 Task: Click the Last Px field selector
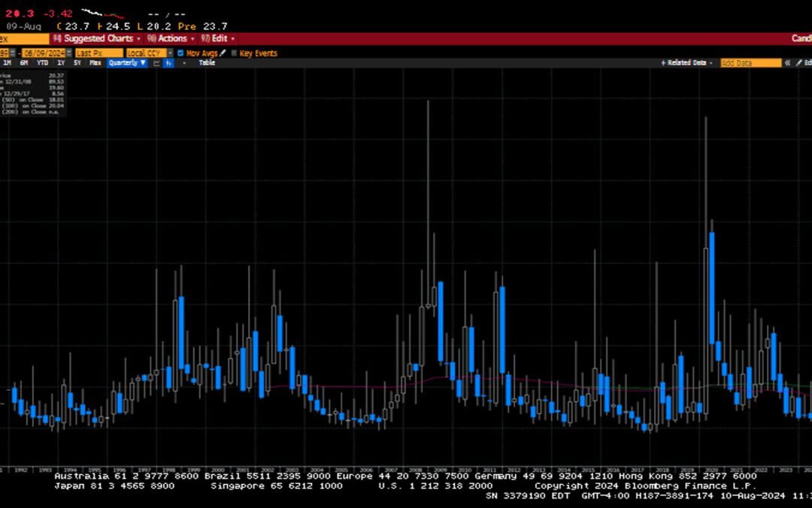(99, 53)
